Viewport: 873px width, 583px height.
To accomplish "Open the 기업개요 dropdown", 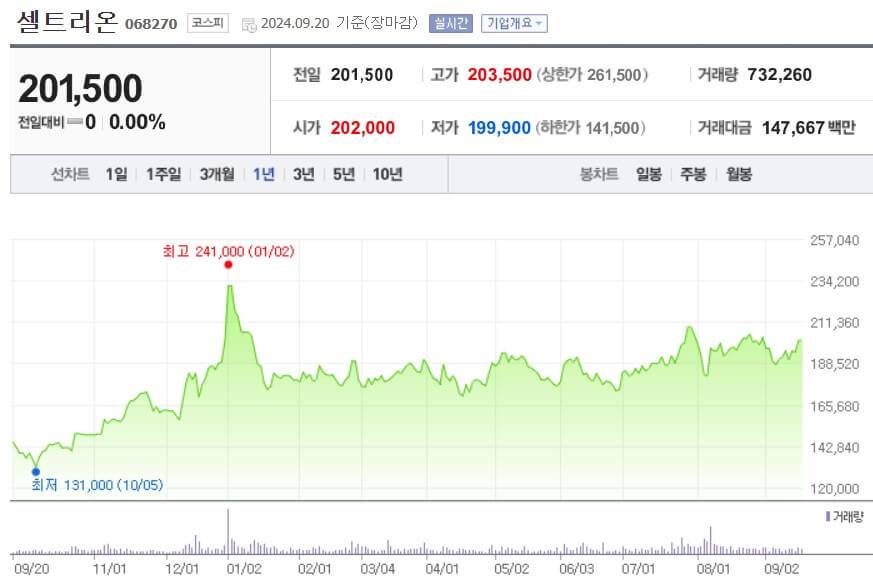I will click(514, 23).
